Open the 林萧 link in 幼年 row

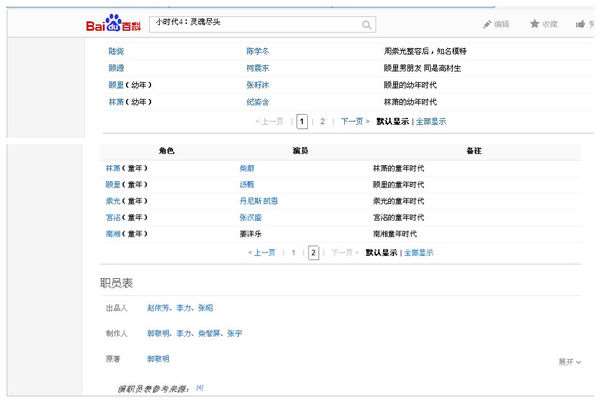click(116, 102)
